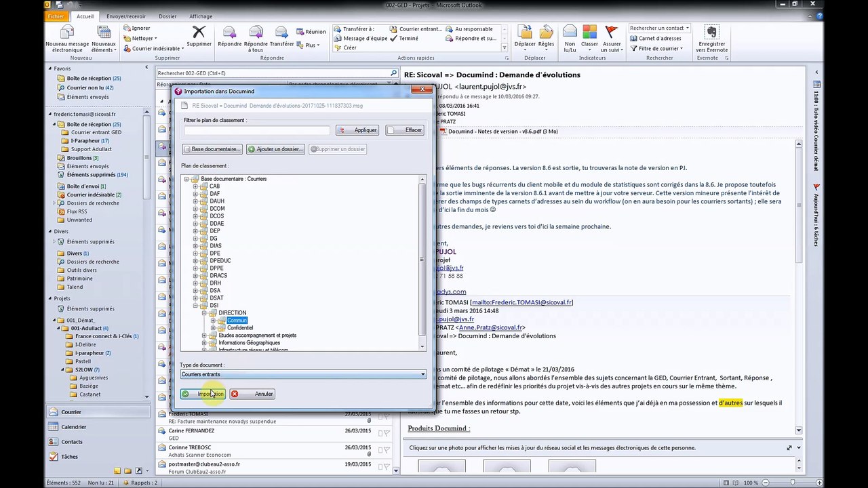Click the Base documentaire... button
This screenshot has height=488, width=868.
click(x=212, y=149)
